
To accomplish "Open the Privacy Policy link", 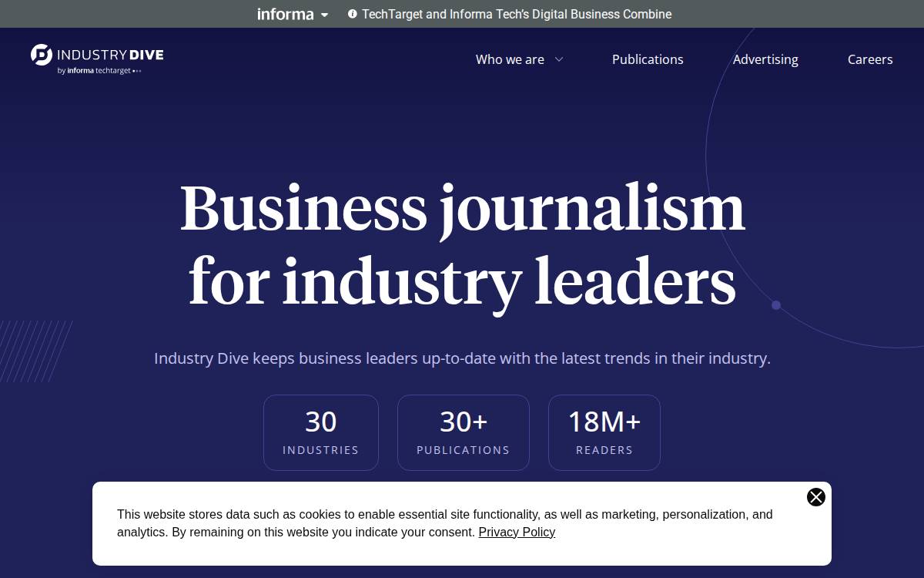I will 517,532.
